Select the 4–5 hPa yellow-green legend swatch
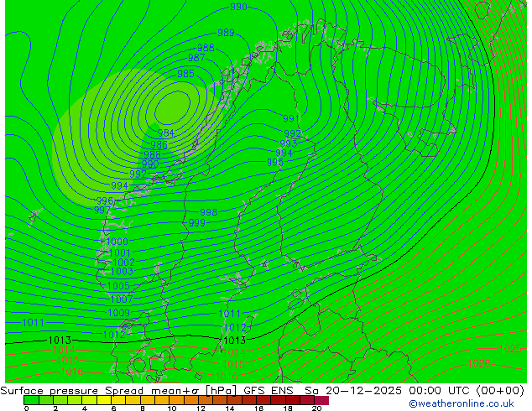The width and height of the screenshot is (532, 411). point(90,400)
